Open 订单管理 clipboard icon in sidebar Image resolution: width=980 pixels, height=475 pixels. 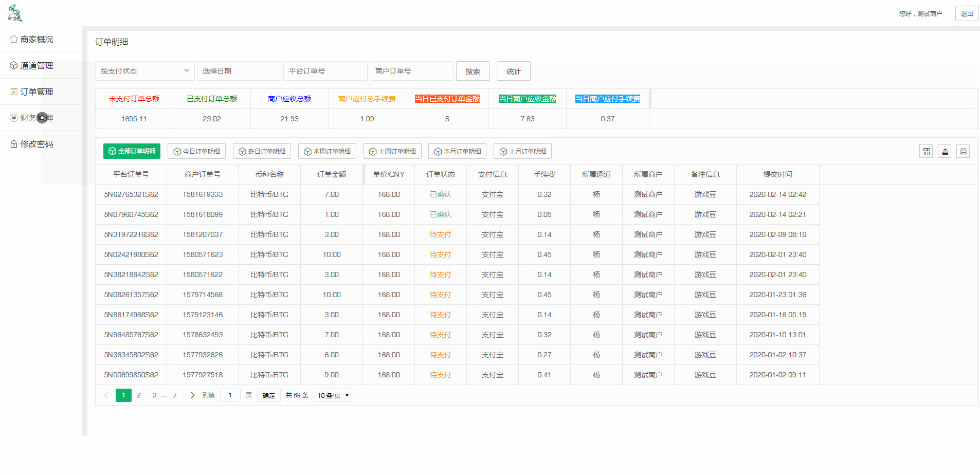(12, 92)
